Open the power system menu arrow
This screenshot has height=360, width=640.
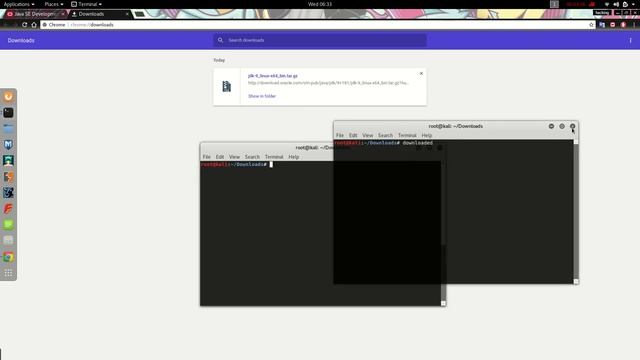pos(633,4)
